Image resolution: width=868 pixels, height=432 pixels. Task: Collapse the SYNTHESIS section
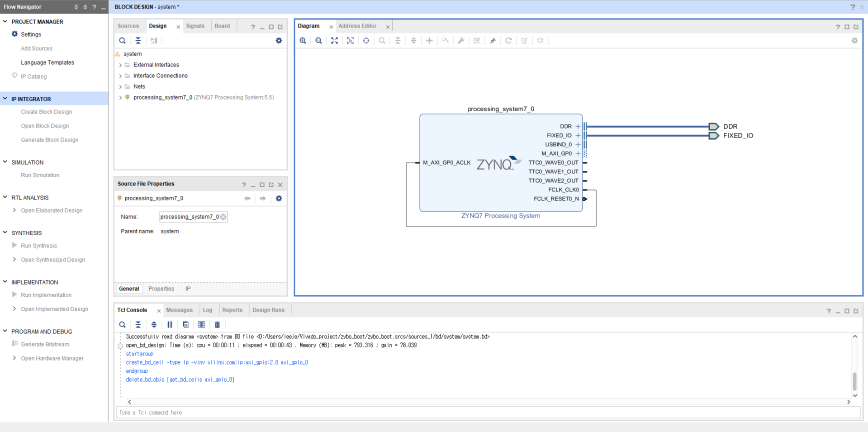click(5, 233)
